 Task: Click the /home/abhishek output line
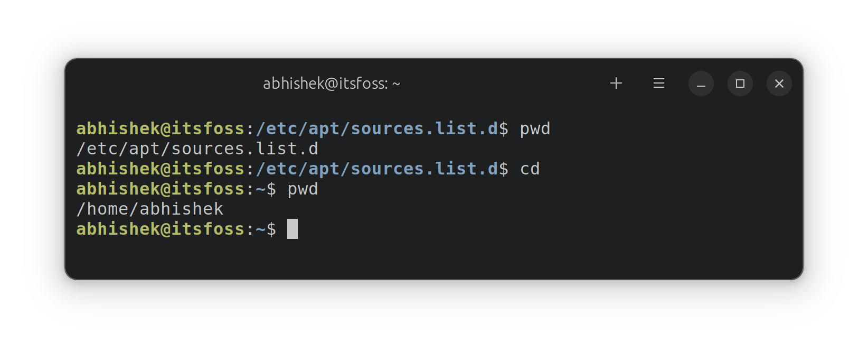pyautogui.click(x=150, y=209)
